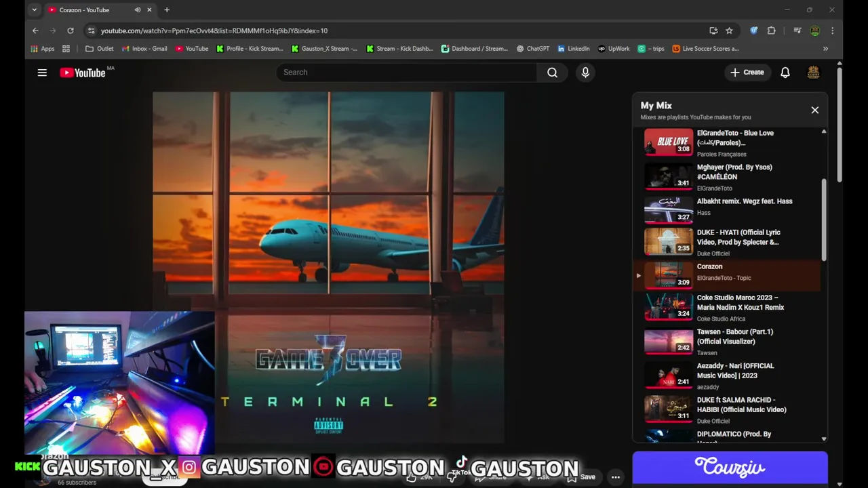The image size is (868, 488).
Task: Open the Chrome profile avatar
Action: point(815,30)
